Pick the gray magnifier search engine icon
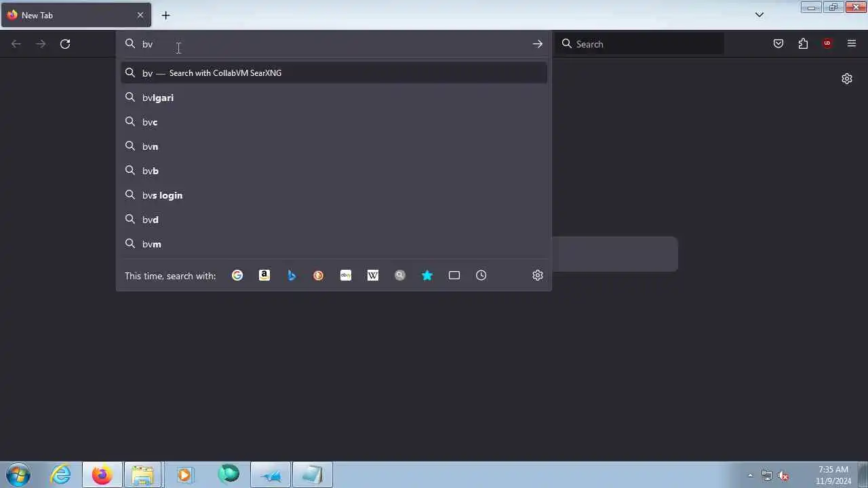 click(400, 275)
